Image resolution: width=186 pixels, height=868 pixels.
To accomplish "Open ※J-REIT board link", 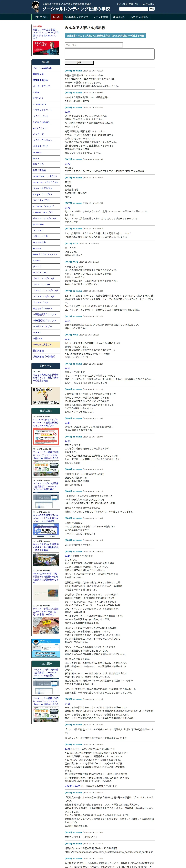I will pyautogui.click(x=46, y=333).
